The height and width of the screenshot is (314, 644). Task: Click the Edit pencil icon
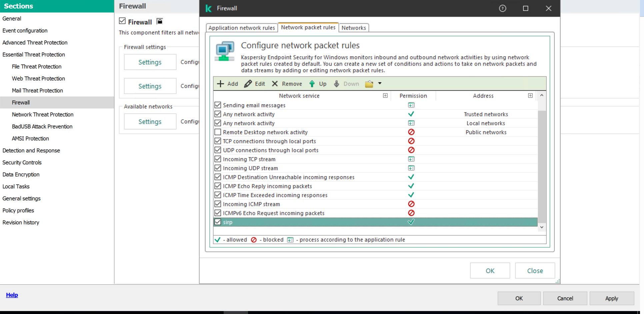point(248,84)
